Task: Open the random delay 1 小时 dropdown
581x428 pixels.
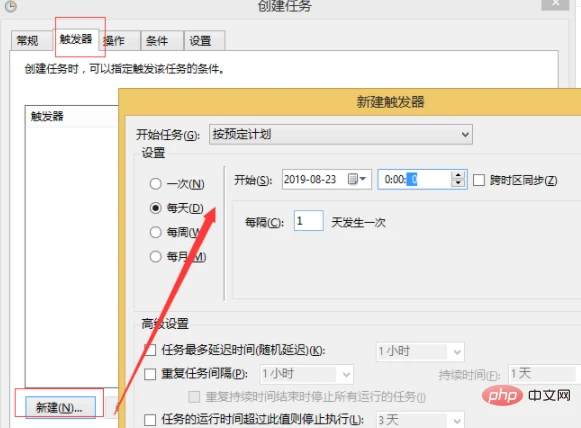Action: [420, 351]
